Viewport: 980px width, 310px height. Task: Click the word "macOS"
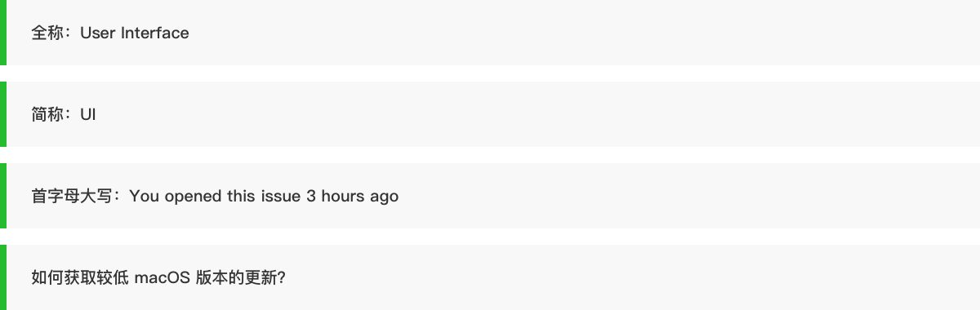pos(163,277)
